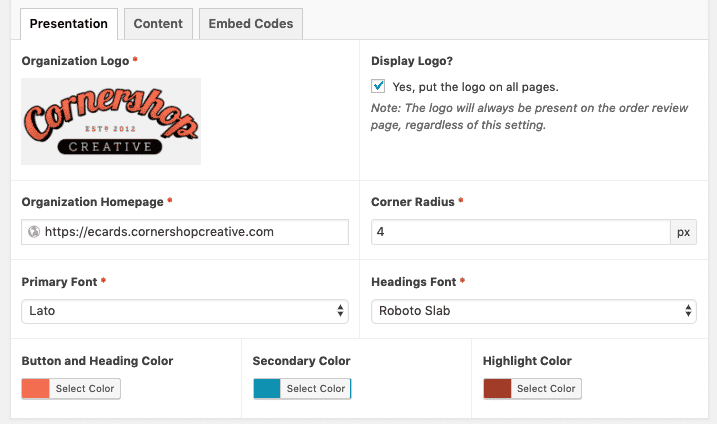Switch to the Content tab
Viewport: 717px width, 424px height.
pos(158,24)
